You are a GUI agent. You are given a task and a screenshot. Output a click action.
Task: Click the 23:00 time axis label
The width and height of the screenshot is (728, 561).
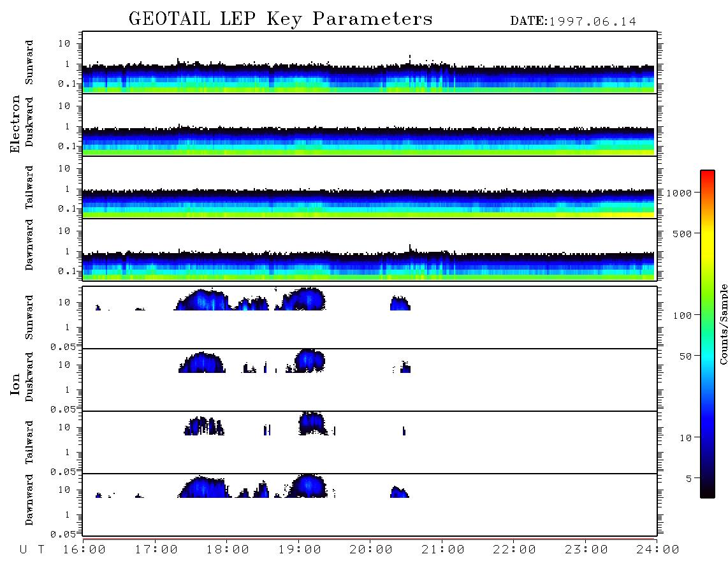click(x=586, y=550)
